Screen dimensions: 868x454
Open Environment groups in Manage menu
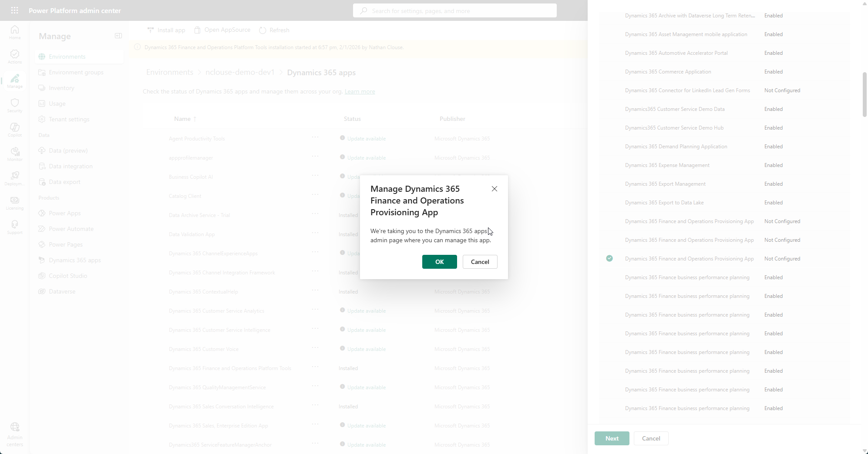pos(76,72)
